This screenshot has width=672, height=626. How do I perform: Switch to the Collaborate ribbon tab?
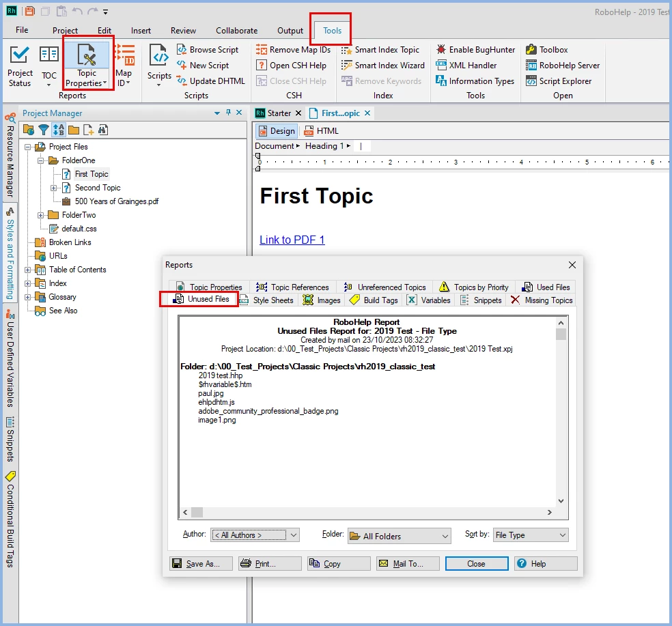[236, 31]
